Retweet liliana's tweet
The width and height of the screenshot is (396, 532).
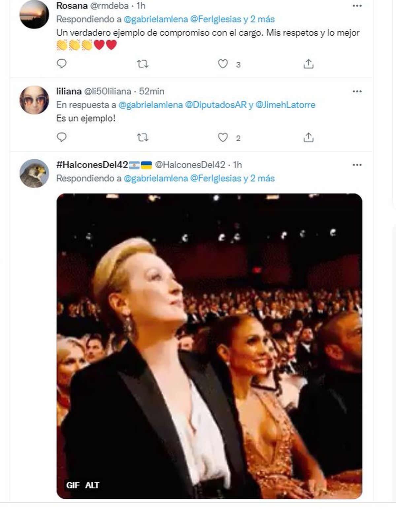pos(143,137)
